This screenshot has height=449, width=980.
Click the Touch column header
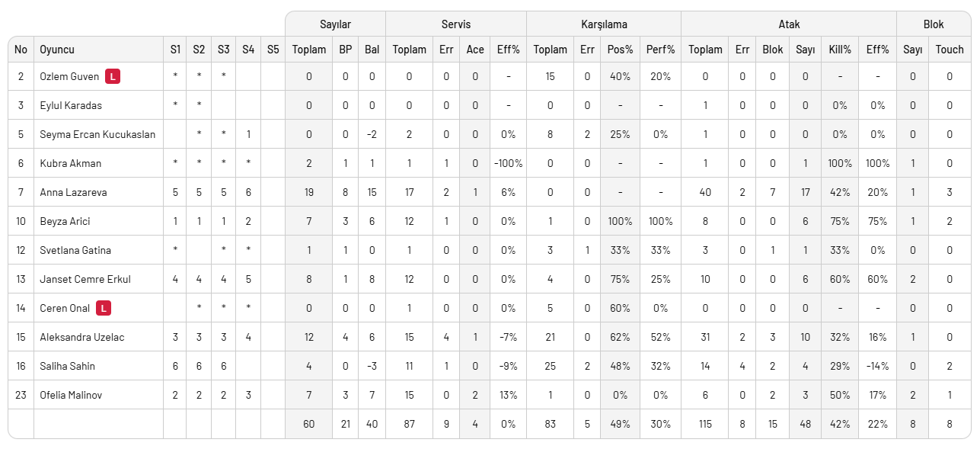[949, 50]
